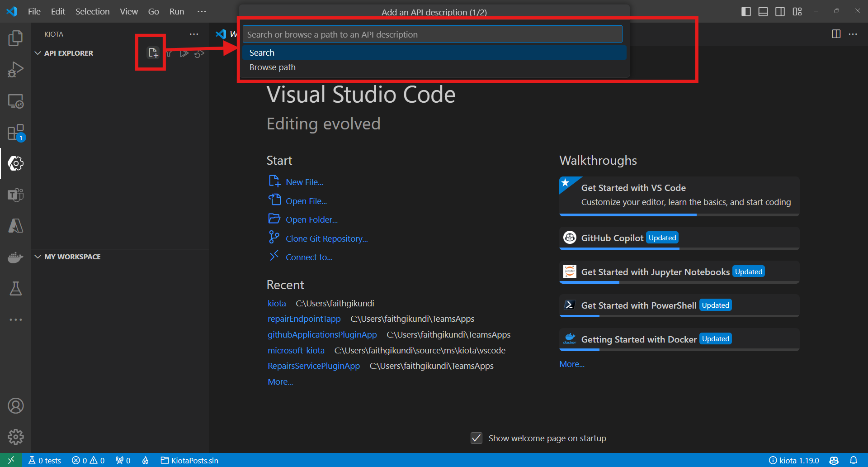The width and height of the screenshot is (868, 467).
Task: Open the View menu
Action: tap(129, 11)
